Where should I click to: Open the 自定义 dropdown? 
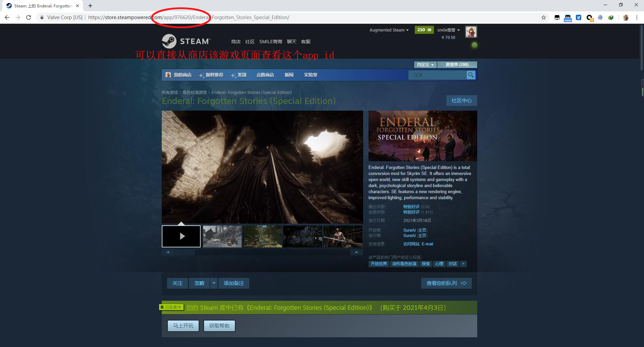425,65
